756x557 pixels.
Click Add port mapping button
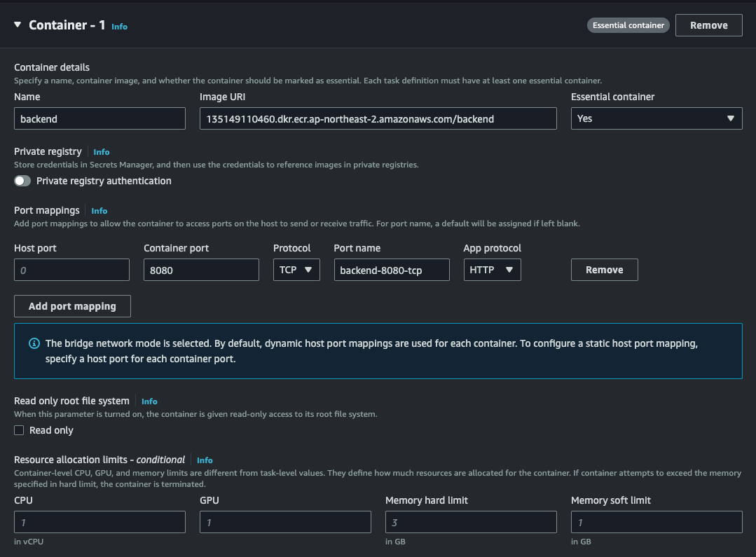(x=72, y=306)
